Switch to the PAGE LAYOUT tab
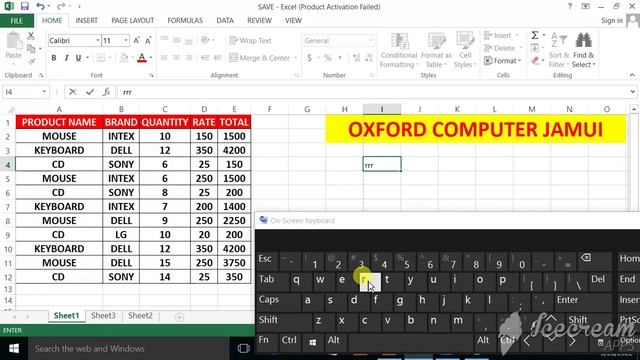This screenshot has width=640, height=360. pyautogui.click(x=133, y=20)
